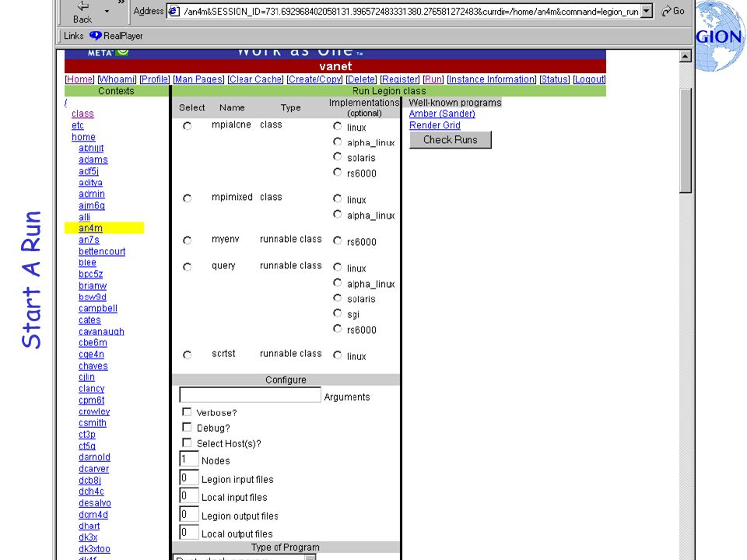Image resolution: width=747 pixels, height=560 pixels.
Task: Open the darnold context link
Action: 94,457
